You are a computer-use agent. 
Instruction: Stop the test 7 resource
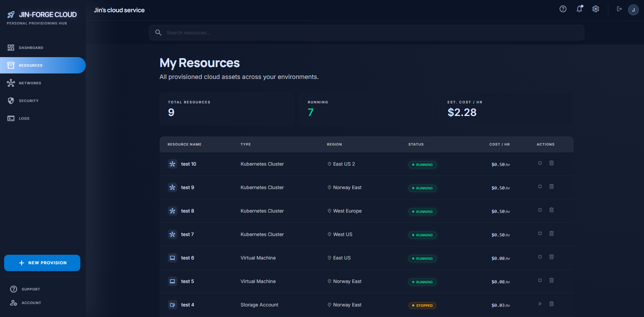(x=540, y=233)
